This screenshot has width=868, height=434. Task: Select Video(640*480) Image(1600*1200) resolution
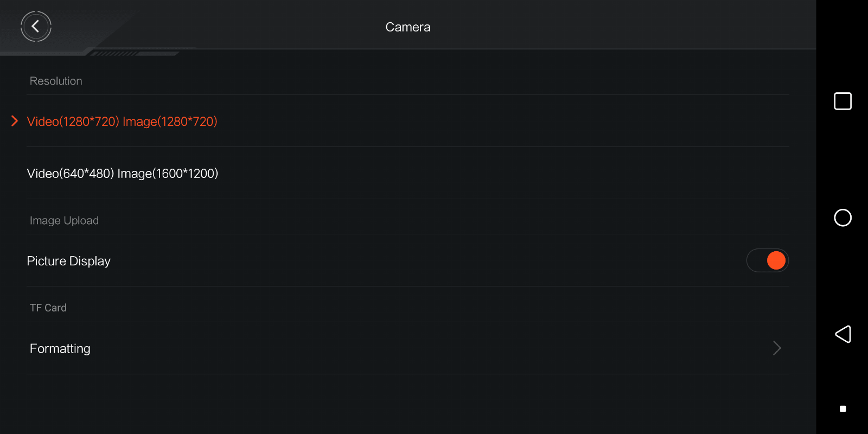point(123,174)
